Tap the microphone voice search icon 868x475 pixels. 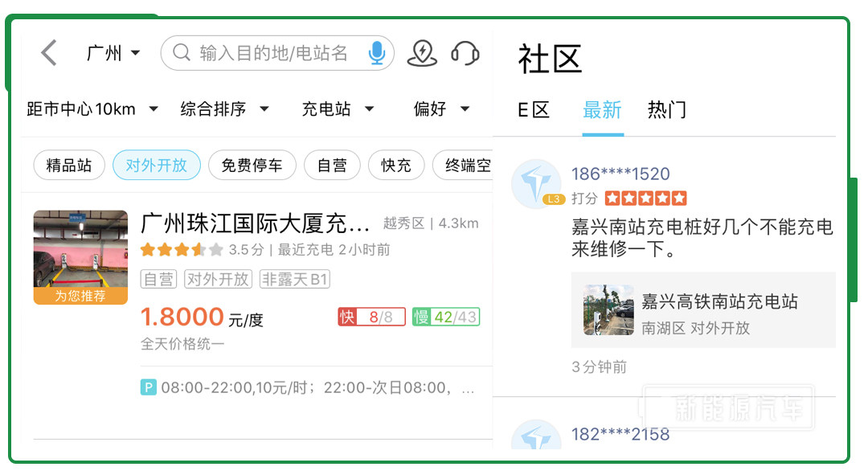(376, 53)
